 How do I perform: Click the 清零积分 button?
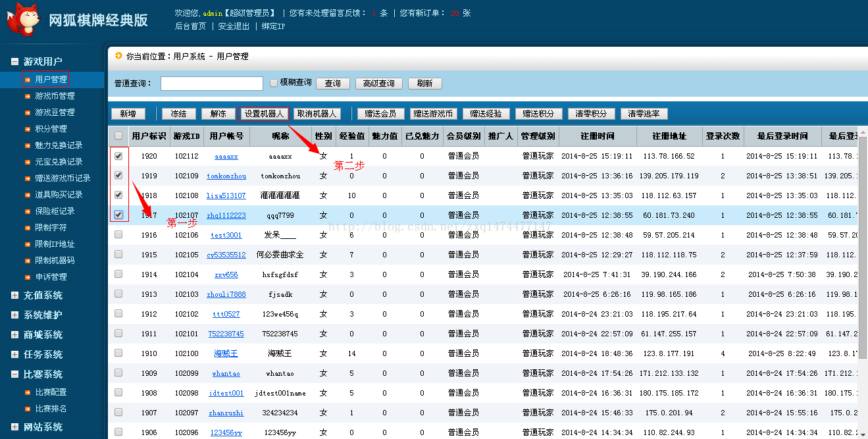[592, 114]
